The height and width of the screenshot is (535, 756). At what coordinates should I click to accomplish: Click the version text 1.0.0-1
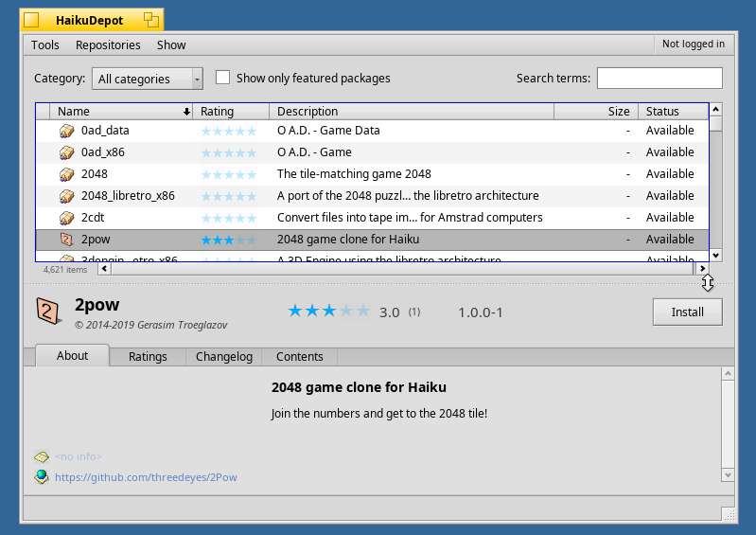481,312
